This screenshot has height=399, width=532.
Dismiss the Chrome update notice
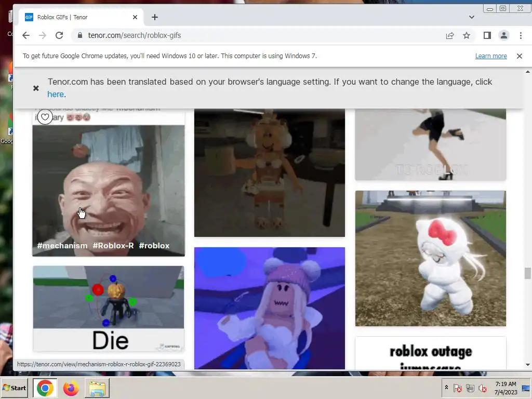[520, 56]
